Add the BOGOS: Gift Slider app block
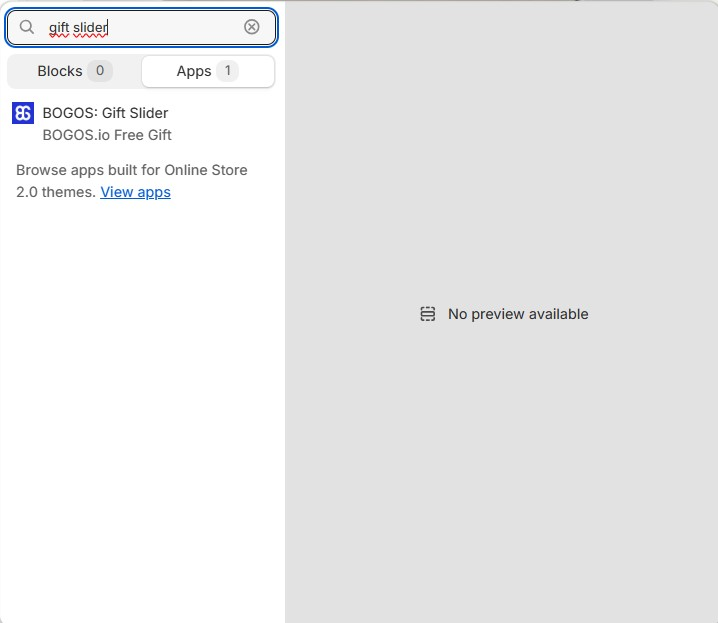This screenshot has width=718, height=623. pyautogui.click(x=105, y=113)
